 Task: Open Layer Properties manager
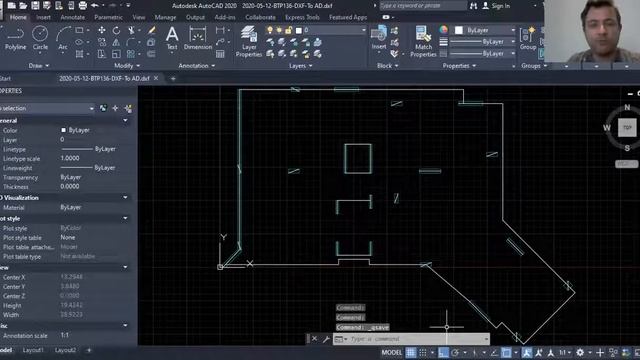(x=249, y=41)
